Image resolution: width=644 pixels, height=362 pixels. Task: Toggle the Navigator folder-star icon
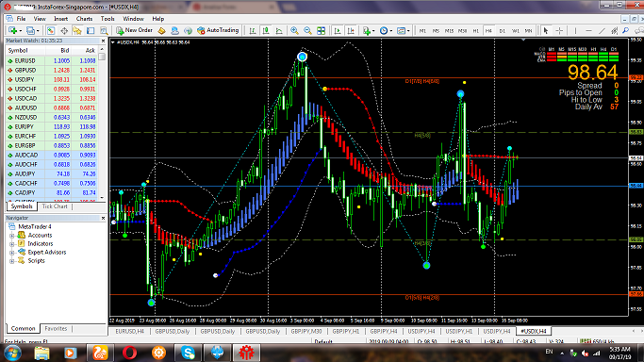point(77,30)
